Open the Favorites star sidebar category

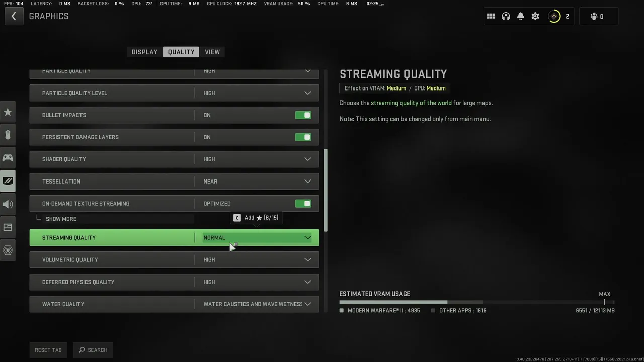(8, 112)
